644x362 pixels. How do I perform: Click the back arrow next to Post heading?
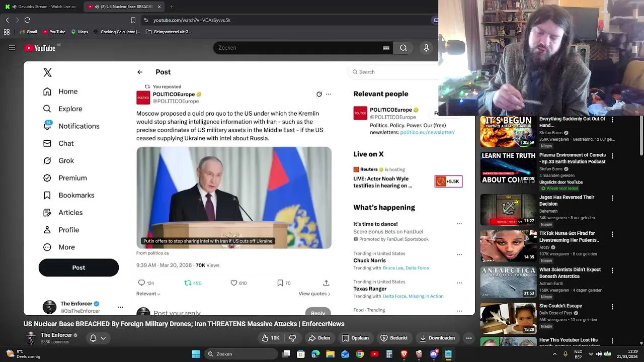click(x=140, y=72)
